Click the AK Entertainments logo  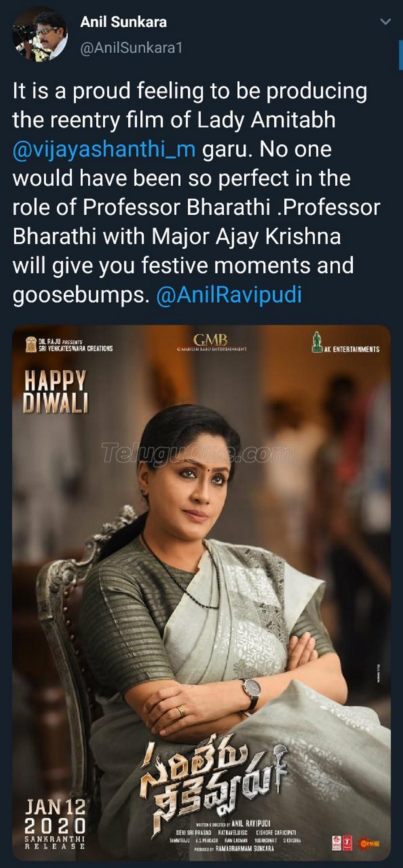click(x=346, y=343)
